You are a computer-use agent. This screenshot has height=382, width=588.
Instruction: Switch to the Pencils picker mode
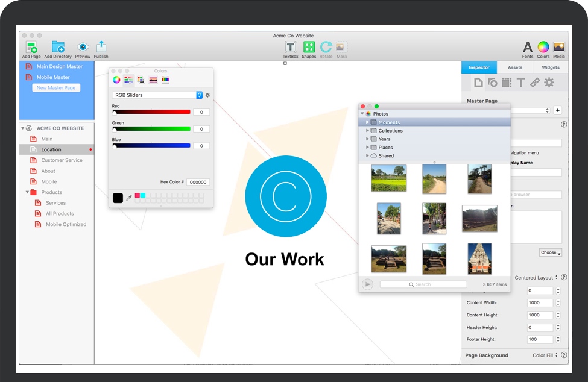165,80
